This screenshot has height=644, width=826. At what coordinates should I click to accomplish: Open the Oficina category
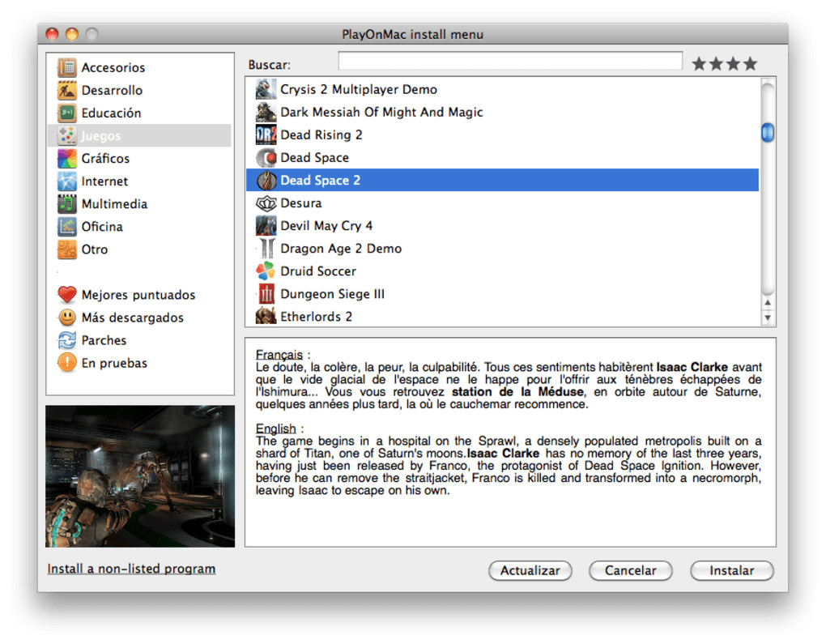[102, 227]
